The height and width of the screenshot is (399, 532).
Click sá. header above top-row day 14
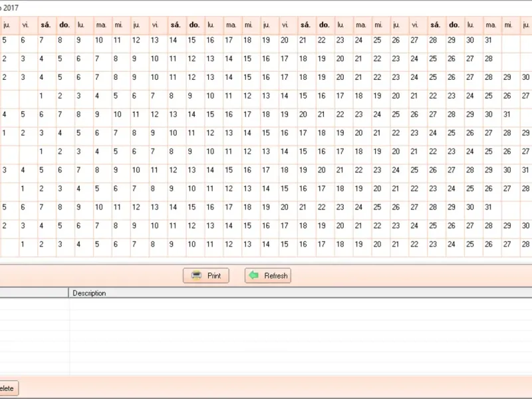coord(176,25)
